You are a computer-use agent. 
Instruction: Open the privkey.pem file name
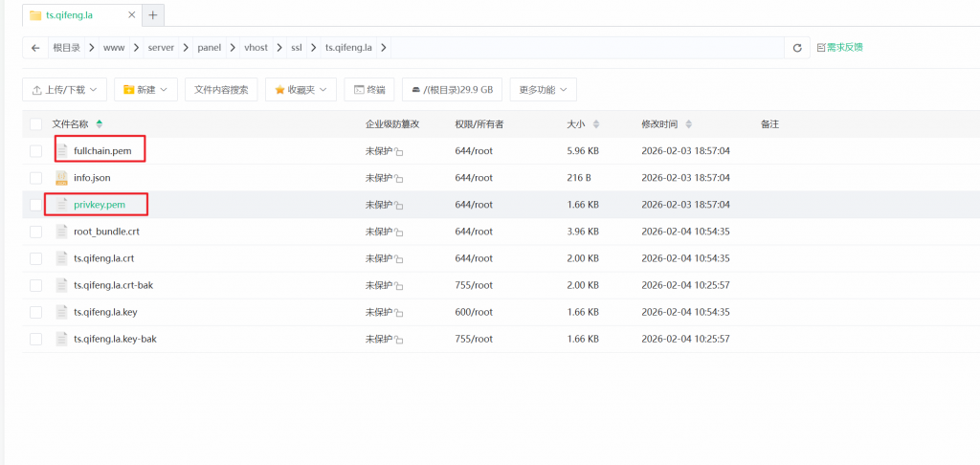[x=100, y=205]
